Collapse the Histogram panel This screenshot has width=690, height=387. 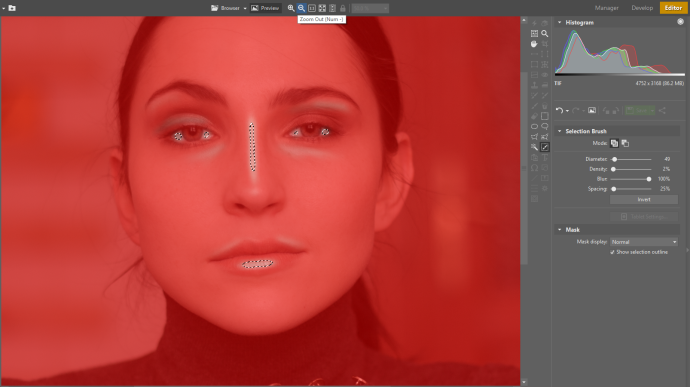pos(559,22)
